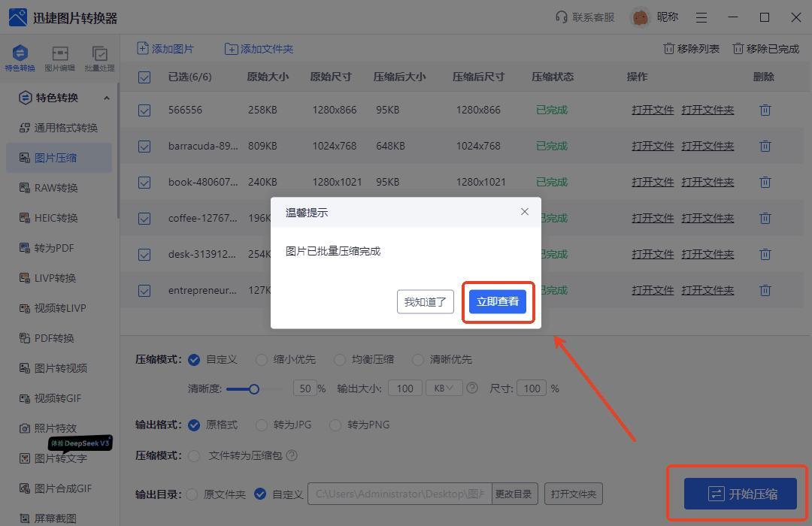Screen dimensions: 812x526
Task: Click the 图片编辑 icon in the top toolbar
Action: click(x=59, y=54)
